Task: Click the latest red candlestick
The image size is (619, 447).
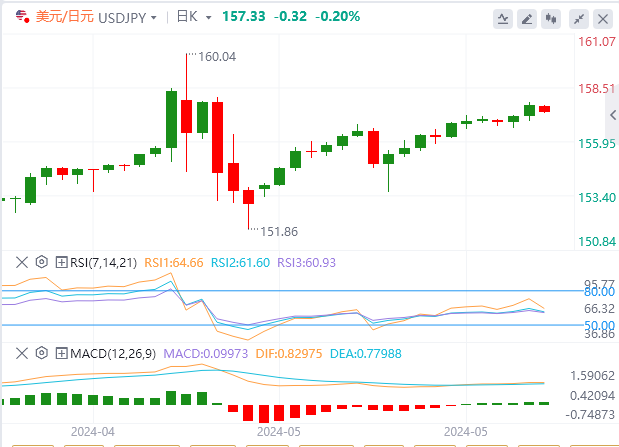Action: (x=545, y=109)
